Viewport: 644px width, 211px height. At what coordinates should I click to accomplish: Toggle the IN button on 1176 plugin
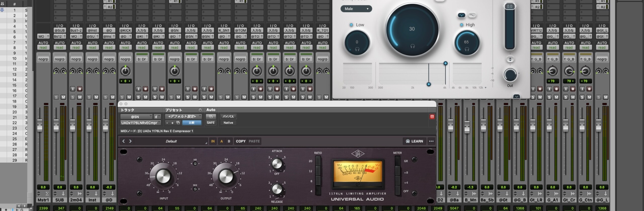coord(213,141)
